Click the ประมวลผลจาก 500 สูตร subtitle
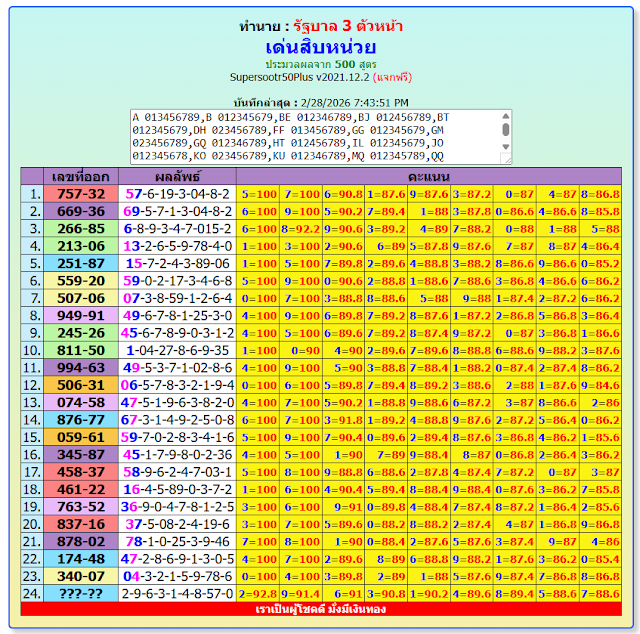Image resolution: width=640 pixels, height=634 pixels. click(321, 64)
